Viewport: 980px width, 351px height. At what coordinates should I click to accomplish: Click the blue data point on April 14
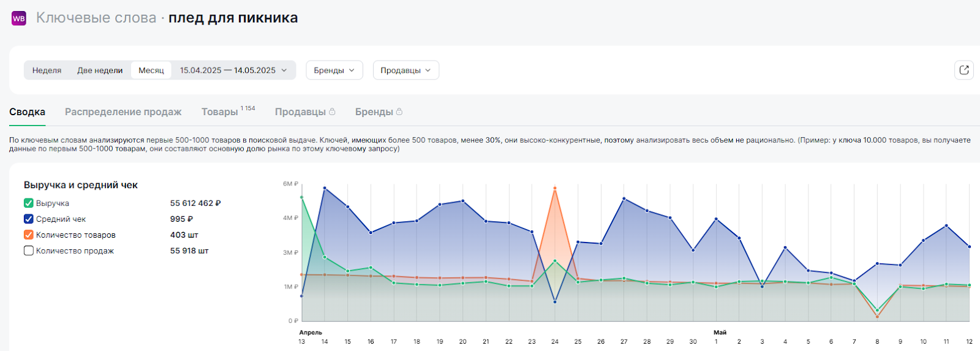pyautogui.click(x=325, y=188)
